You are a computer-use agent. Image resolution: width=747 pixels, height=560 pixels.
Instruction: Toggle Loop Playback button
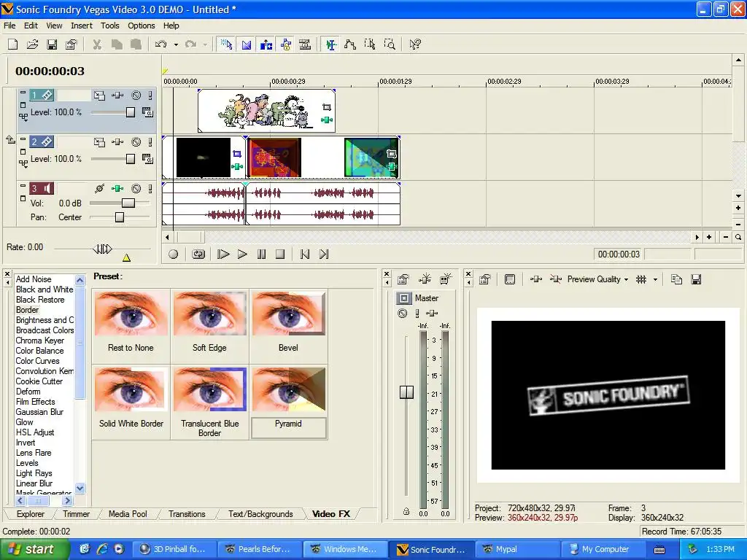[x=198, y=254]
